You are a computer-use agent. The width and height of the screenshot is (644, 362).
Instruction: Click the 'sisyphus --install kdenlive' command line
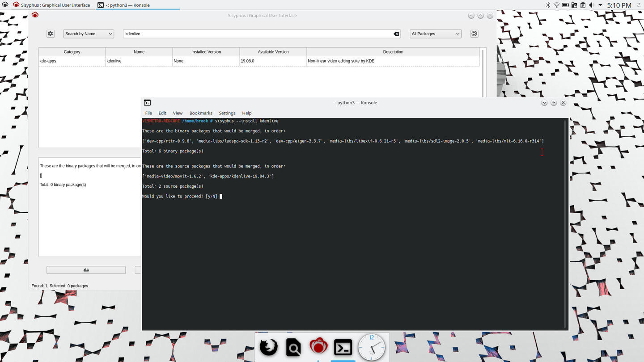[246, 121]
